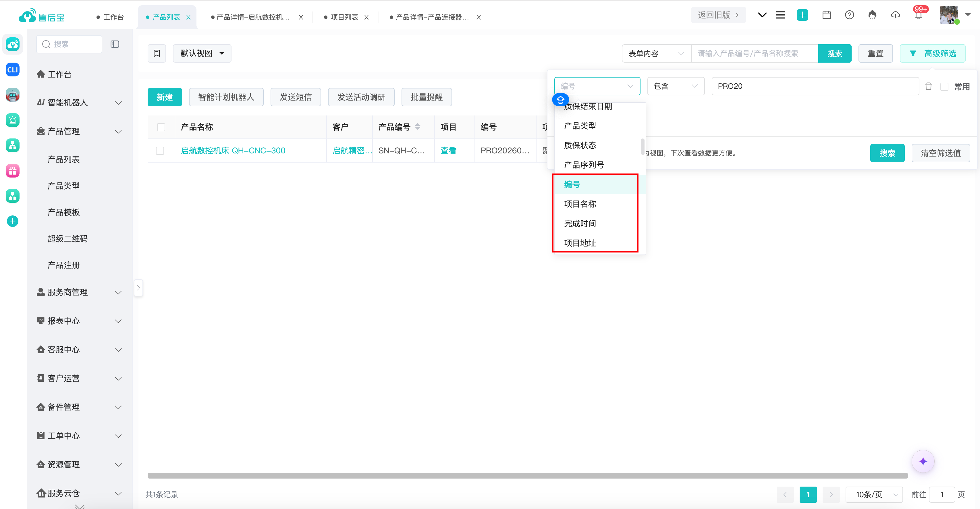980x509 pixels.
Task: Check the 常用 checkbox
Action: 944,87
